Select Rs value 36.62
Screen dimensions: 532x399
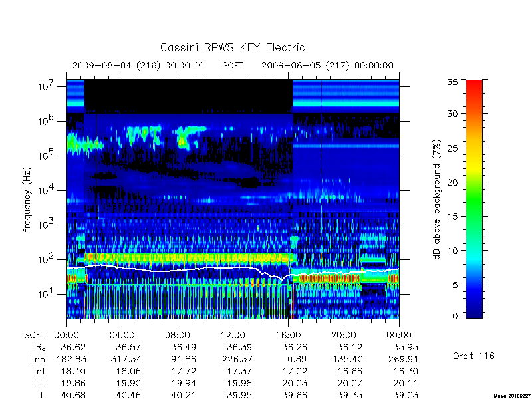click(73, 348)
